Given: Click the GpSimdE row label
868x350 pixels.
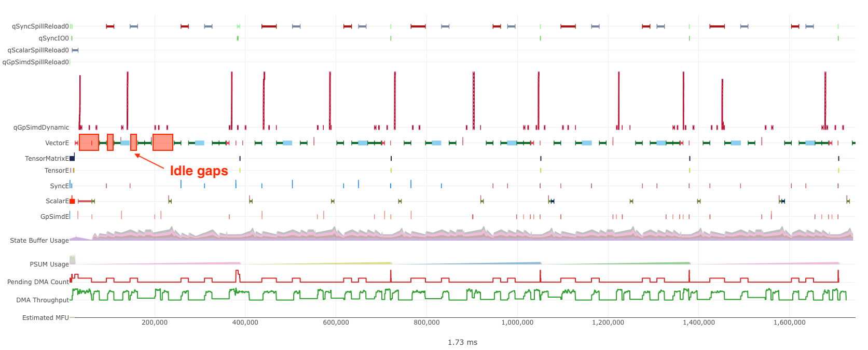Looking at the screenshot, I should click(54, 217).
